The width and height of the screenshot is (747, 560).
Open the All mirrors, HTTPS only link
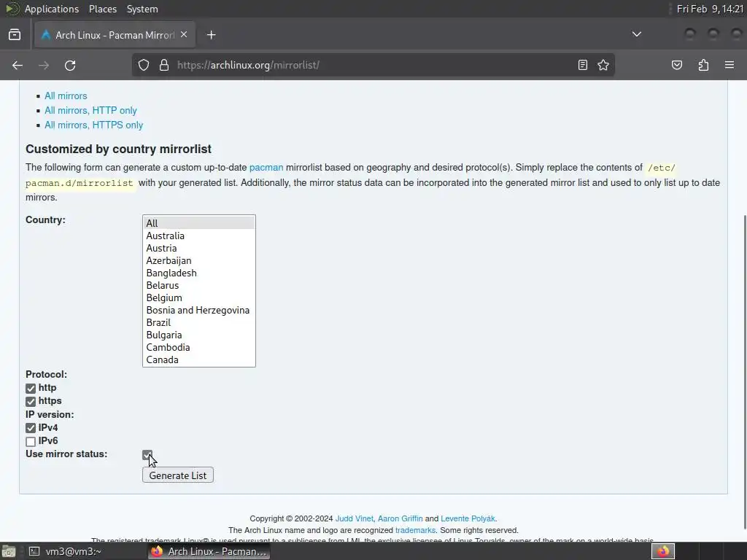pyautogui.click(x=94, y=125)
